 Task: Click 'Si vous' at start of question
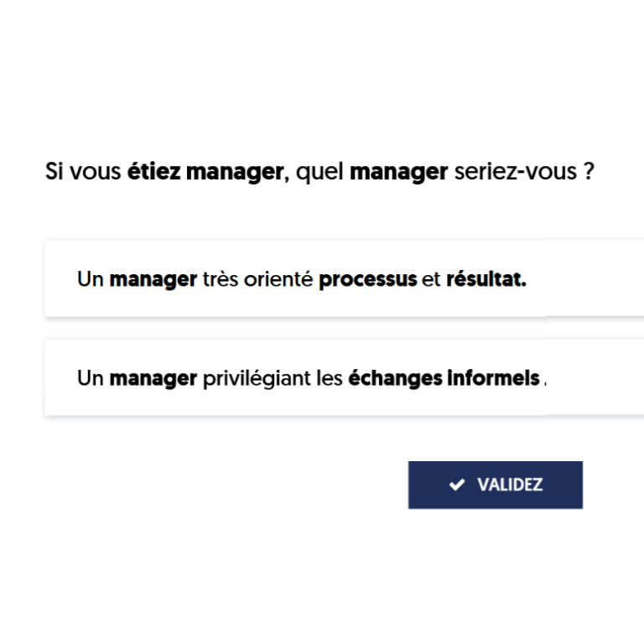[83, 171]
